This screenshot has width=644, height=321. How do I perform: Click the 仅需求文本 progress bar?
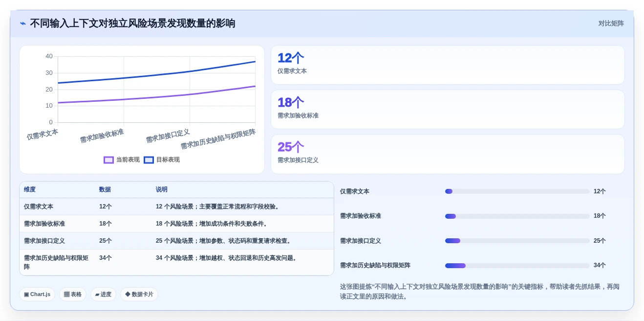pyautogui.click(x=517, y=191)
